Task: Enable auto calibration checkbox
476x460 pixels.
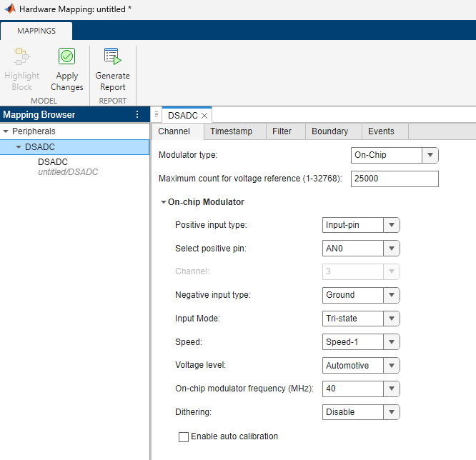Action: pyautogui.click(x=184, y=436)
